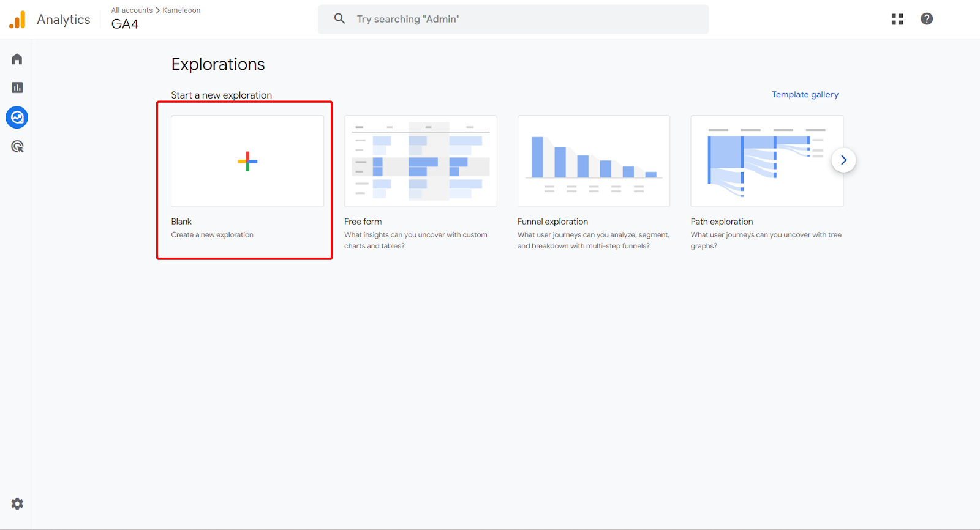Open the Reports bar chart icon

click(x=17, y=88)
